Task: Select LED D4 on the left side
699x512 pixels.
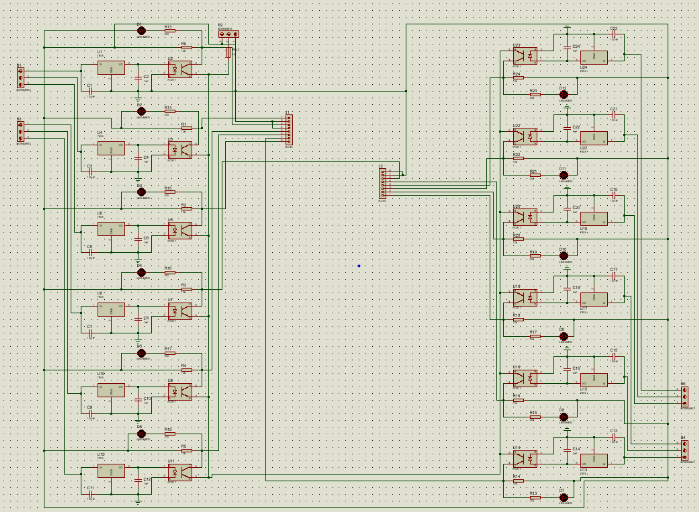Action: click(x=141, y=272)
